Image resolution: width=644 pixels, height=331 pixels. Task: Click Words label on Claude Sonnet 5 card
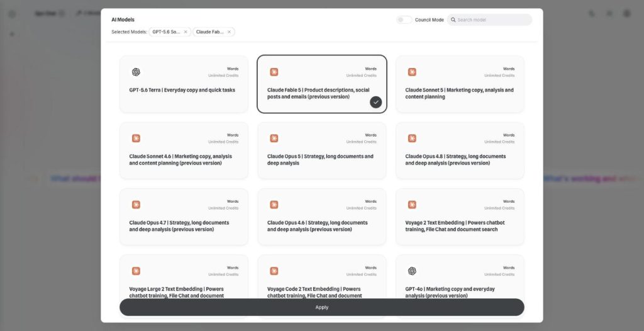tap(508, 69)
